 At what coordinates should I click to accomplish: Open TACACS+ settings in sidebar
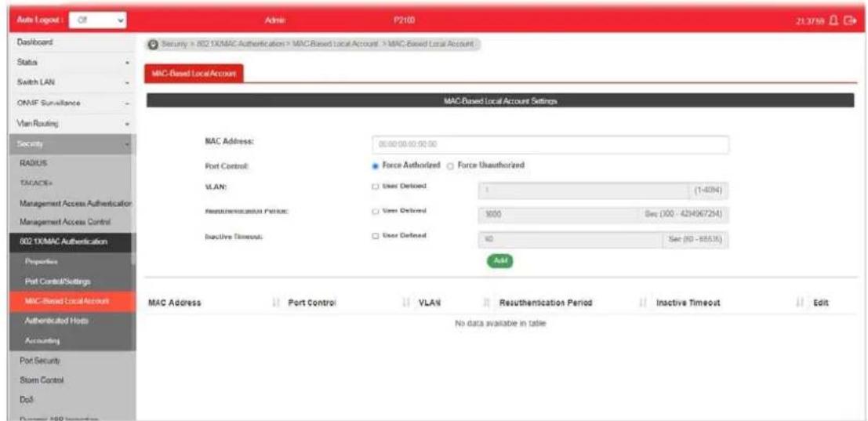pos(71,183)
